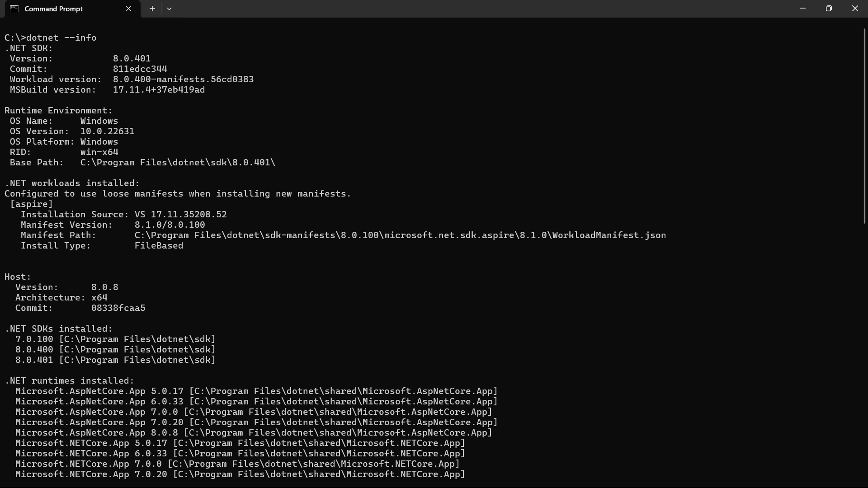Close the Command Prompt tab
868x488 pixels.
coord(128,9)
